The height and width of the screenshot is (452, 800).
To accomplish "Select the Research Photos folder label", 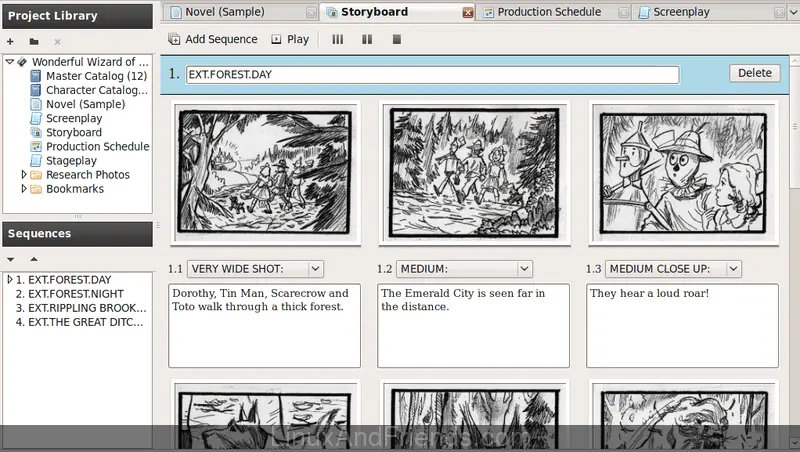I will [88, 175].
